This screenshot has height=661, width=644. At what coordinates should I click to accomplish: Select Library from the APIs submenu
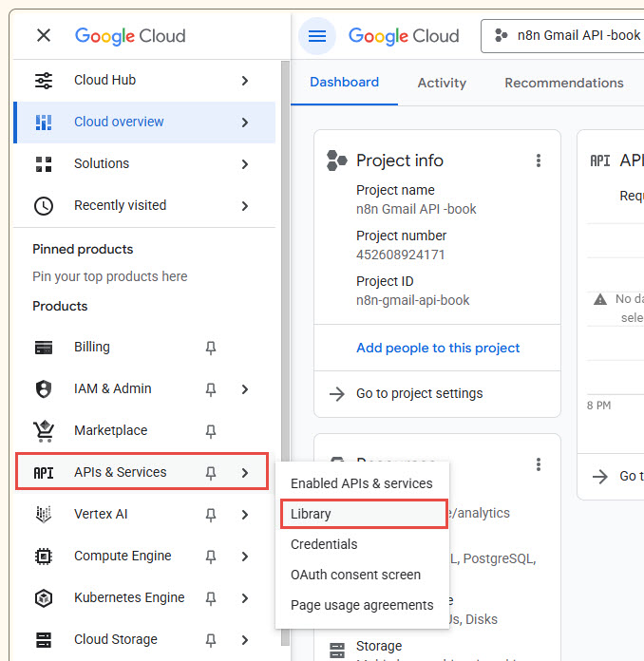pos(312,514)
